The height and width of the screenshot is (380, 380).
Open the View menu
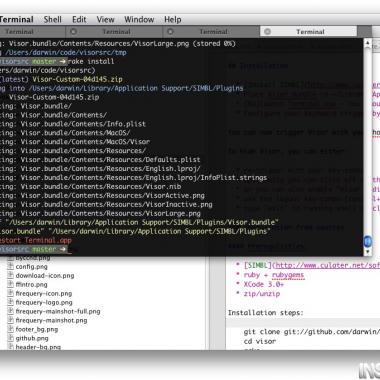point(105,20)
